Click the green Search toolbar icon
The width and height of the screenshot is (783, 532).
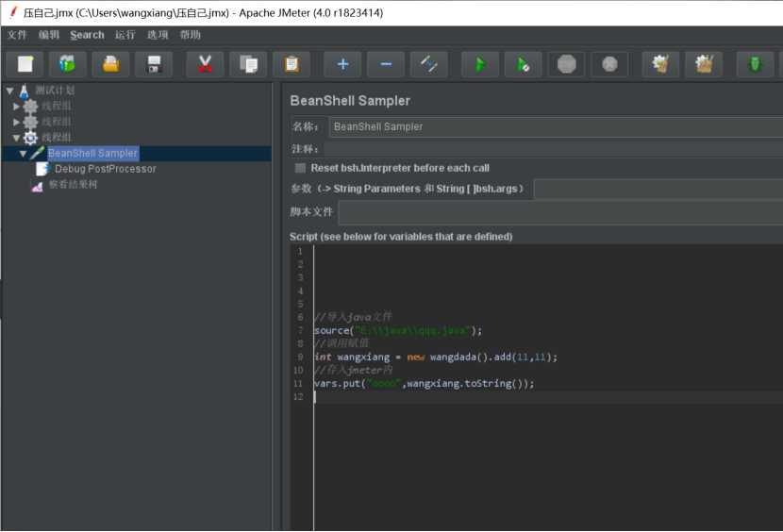[x=755, y=64]
